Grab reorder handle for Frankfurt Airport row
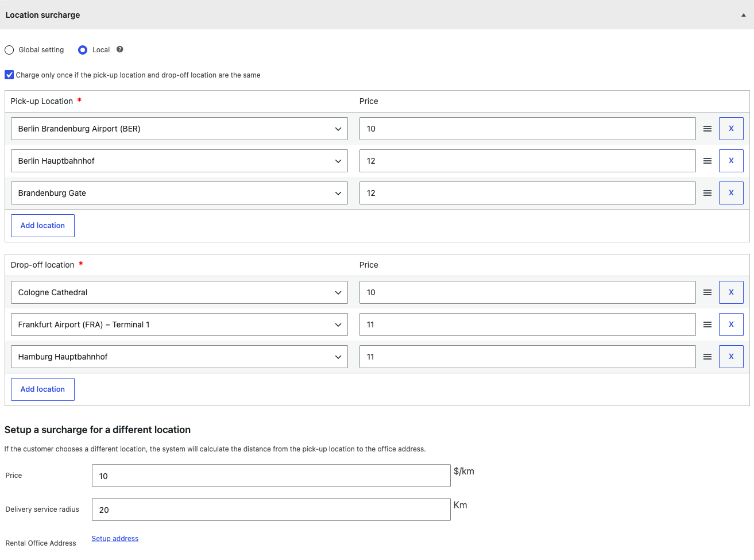754x560 pixels. pyautogui.click(x=707, y=325)
